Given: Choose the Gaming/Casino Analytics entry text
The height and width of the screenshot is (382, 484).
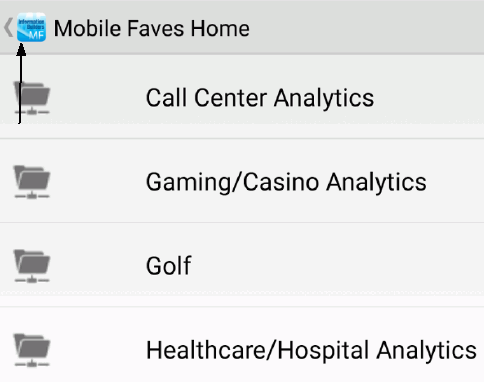Looking at the screenshot, I should (286, 182).
